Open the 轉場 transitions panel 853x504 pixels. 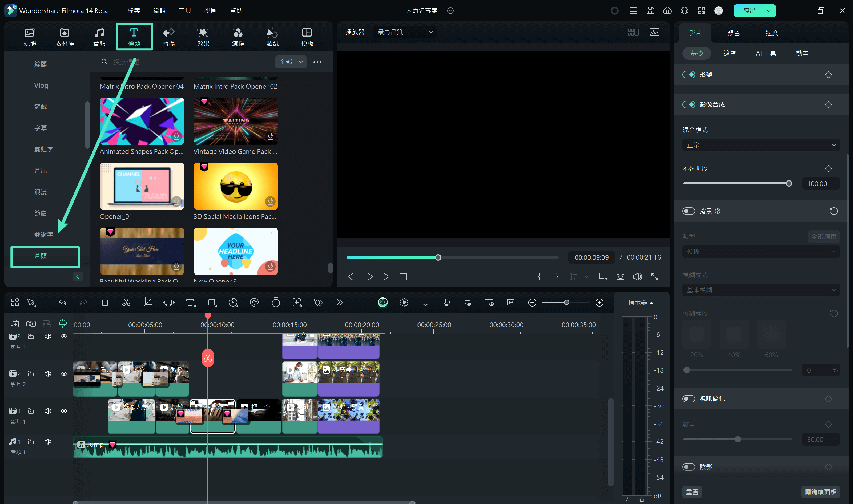[x=168, y=37]
